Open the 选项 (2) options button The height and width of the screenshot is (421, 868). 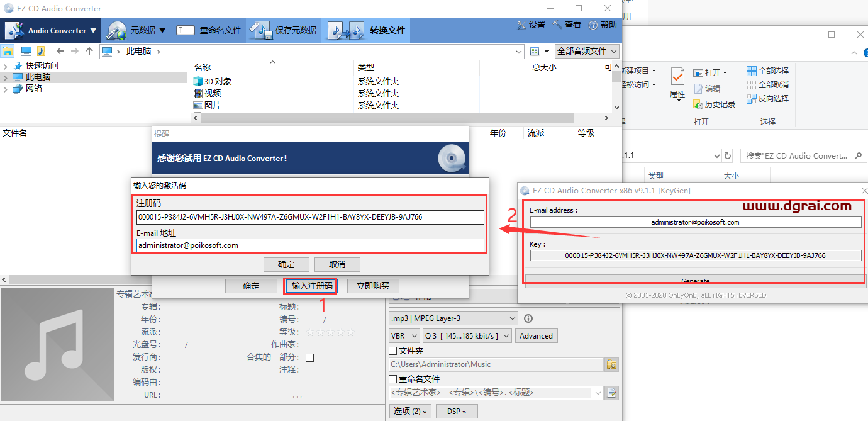(411, 412)
